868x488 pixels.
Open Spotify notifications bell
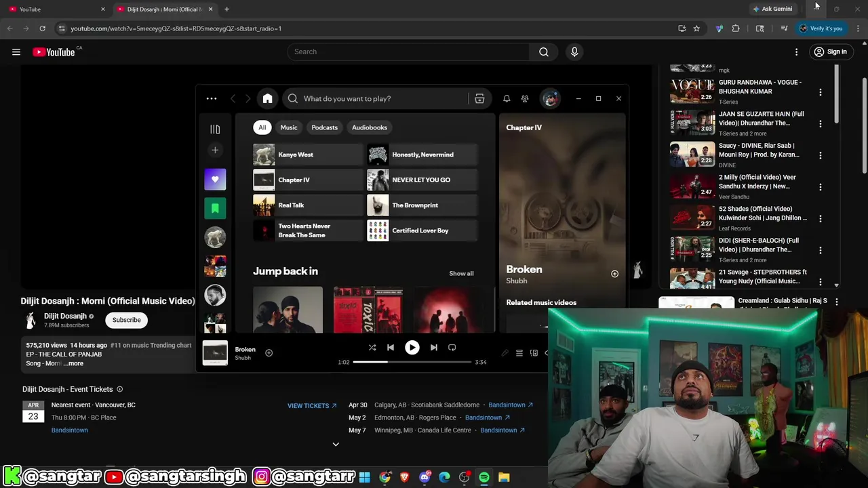pyautogui.click(x=507, y=99)
